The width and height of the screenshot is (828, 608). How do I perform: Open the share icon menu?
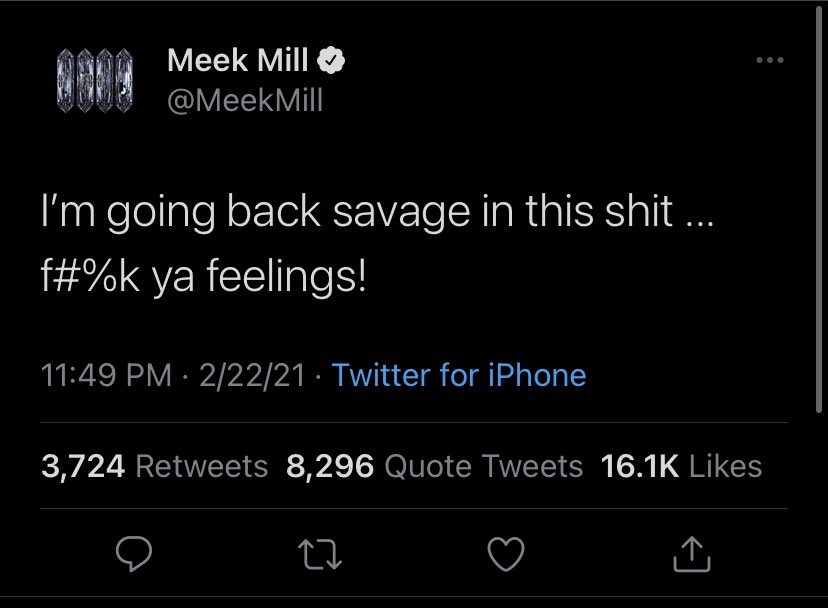click(x=691, y=553)
